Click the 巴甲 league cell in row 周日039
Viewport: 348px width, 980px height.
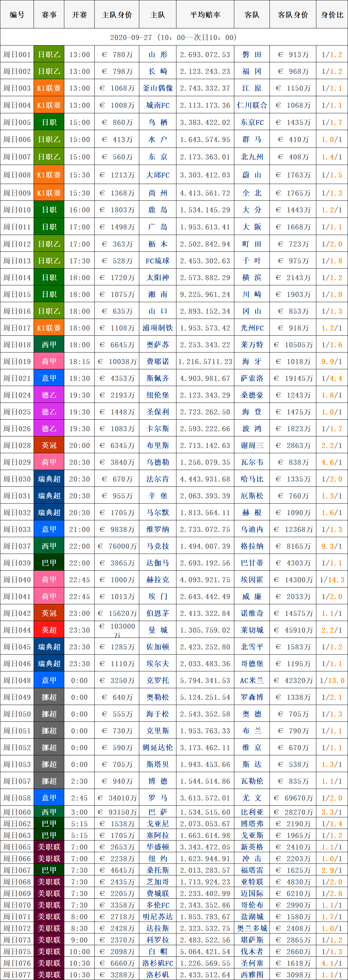49,563
